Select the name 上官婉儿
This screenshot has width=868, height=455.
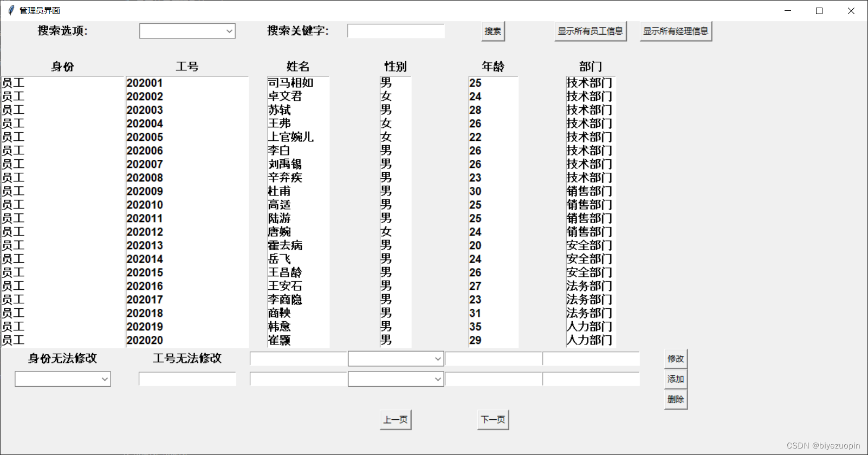pos(291,137)
